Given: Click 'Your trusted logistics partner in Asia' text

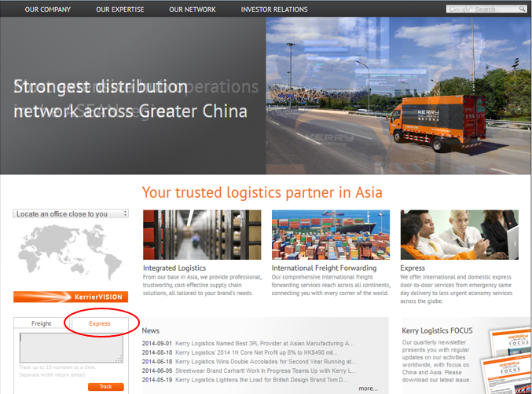Looking at the screenshot, I should (262, 192).
